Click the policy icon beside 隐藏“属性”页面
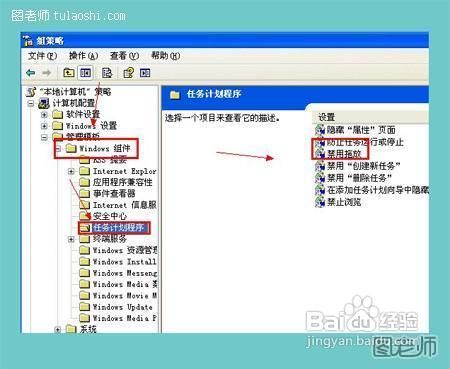 320,130
